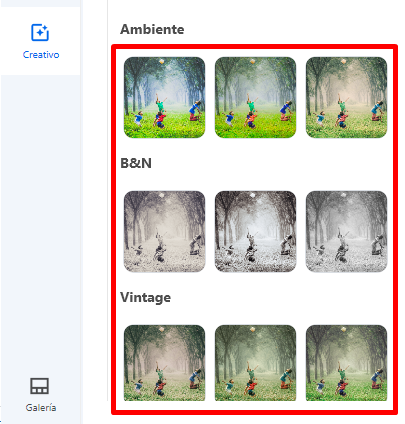Choose the third B&N gray filter
Screen dimensions: 405x424
(346, 231)
